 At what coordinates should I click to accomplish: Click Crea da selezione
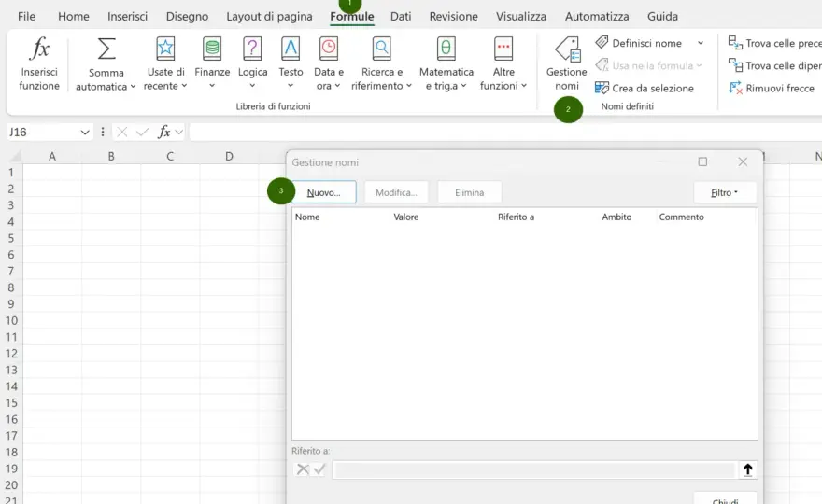[x=645, y=88]
